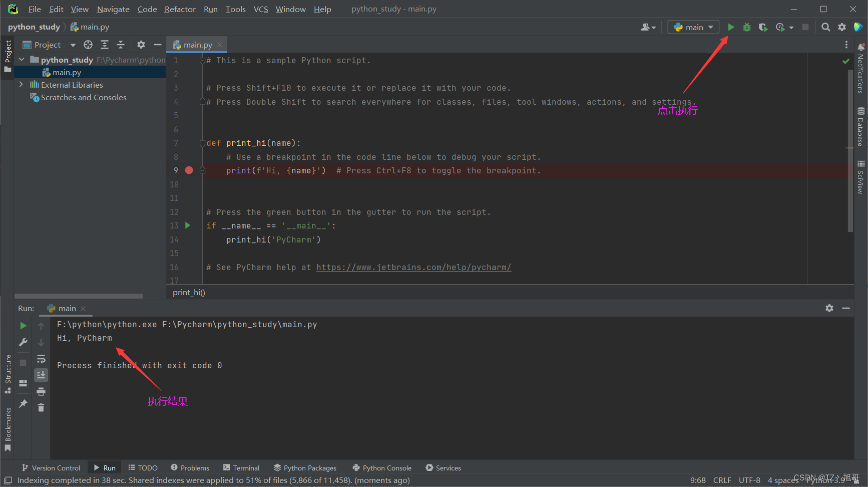
Task: Select opened file locator target icon
Action: pos(88,45)
